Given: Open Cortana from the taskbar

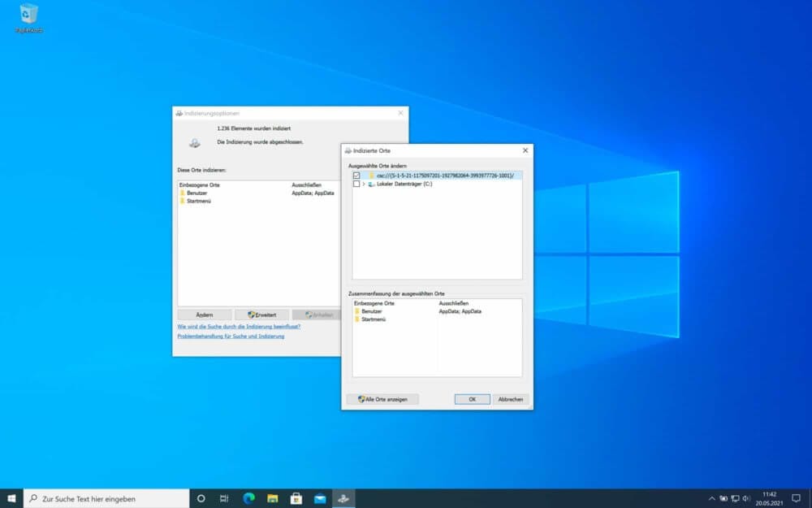Looking at the screenshot, I should click(201, 499).
